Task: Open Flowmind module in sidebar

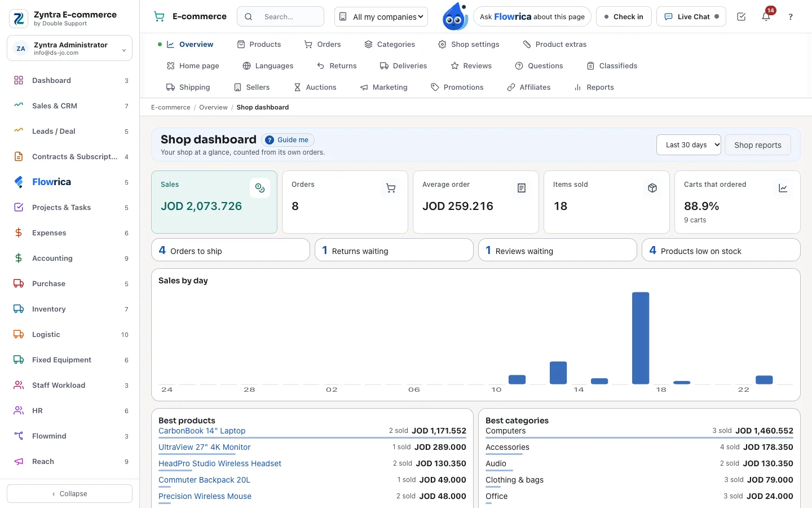Action: 70,436
